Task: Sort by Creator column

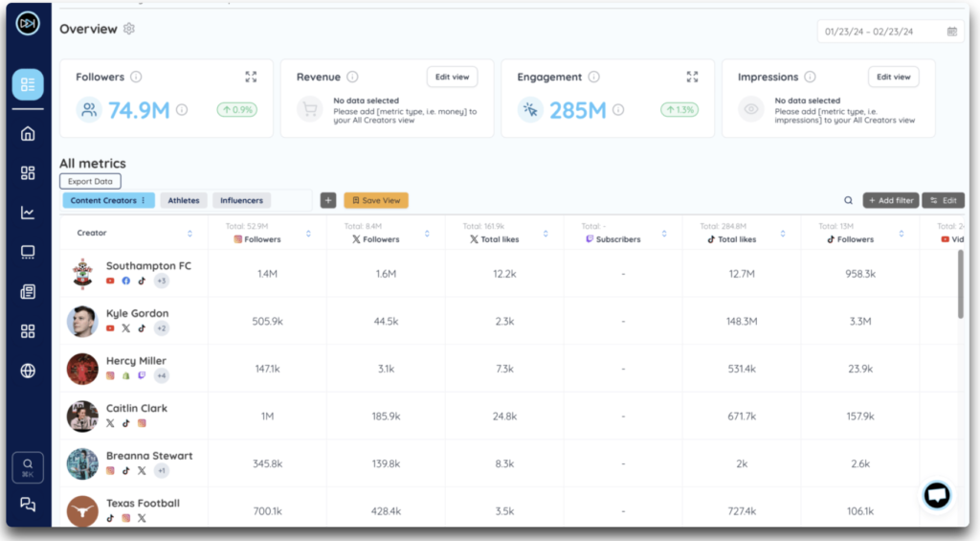Action: [x=189, y=234]
